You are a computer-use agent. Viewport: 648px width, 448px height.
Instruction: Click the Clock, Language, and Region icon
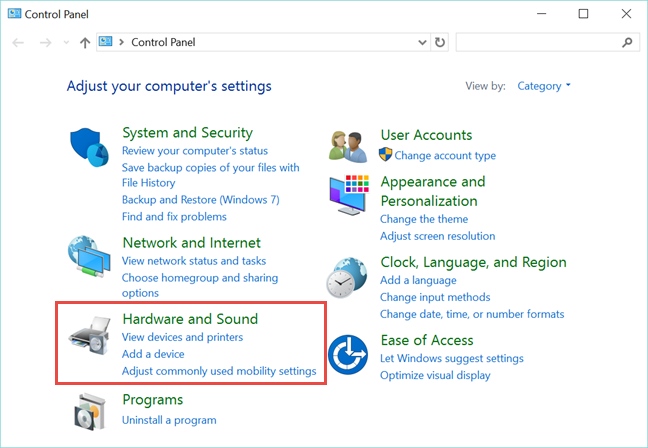click(348, 277)
